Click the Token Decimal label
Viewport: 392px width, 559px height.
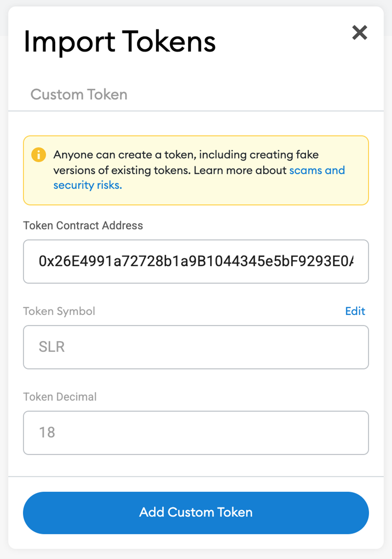tap(60, 397)
